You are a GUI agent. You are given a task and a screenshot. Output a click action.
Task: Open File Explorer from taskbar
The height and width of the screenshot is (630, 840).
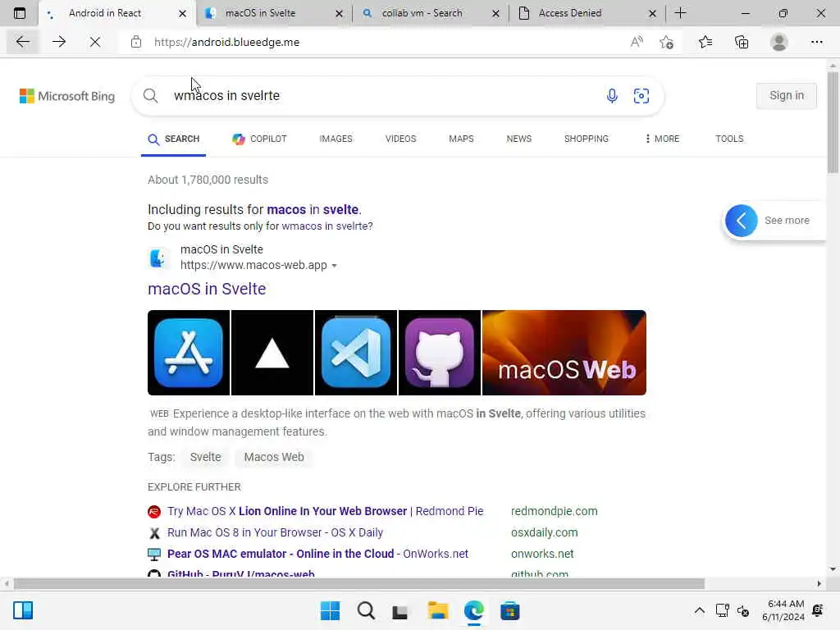pyautogui.click(x=438, y=610)
